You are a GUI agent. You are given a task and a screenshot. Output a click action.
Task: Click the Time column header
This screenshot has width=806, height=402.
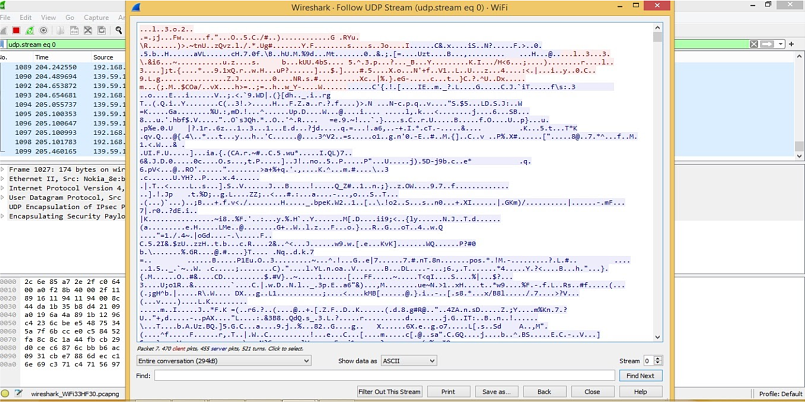(x=41, y=57)
